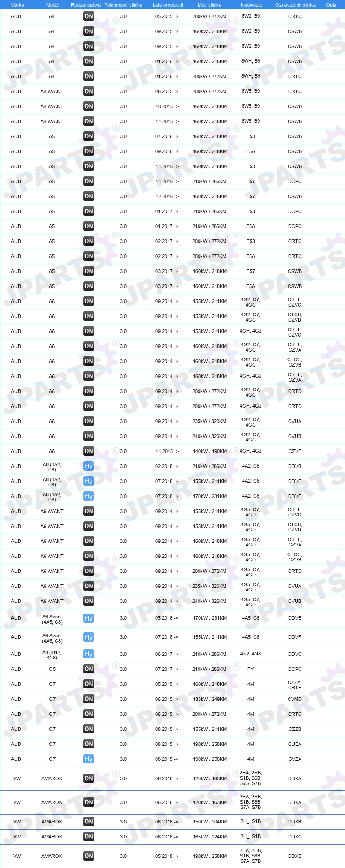Click ON icon in A4 01.2016 CSWB row

point(89,61)
